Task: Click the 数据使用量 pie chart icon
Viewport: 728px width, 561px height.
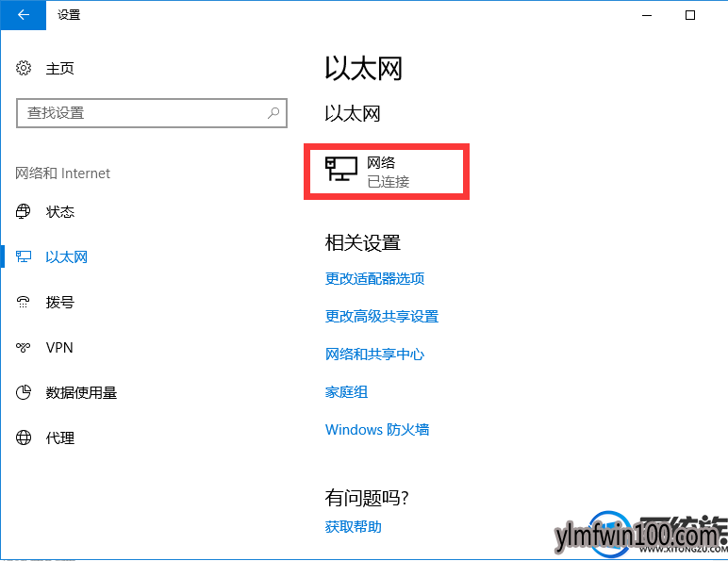Action: click(24, 392)
